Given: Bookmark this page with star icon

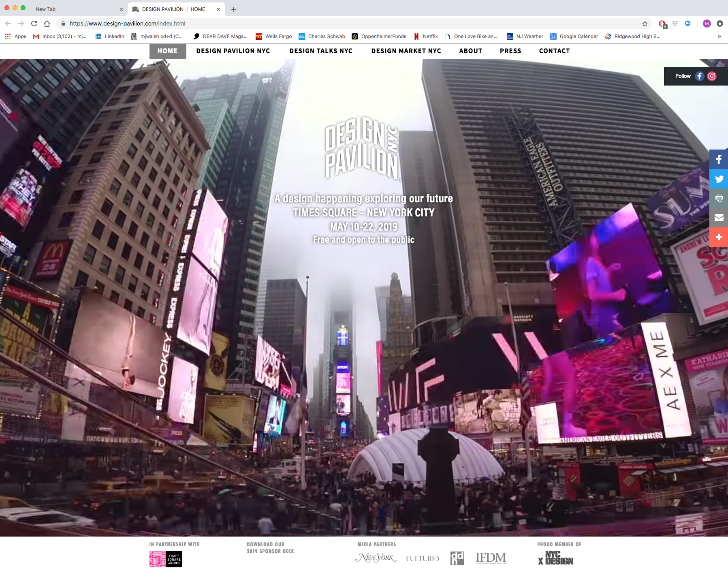Looking at the screenshot, I should (x=645, y=24).
